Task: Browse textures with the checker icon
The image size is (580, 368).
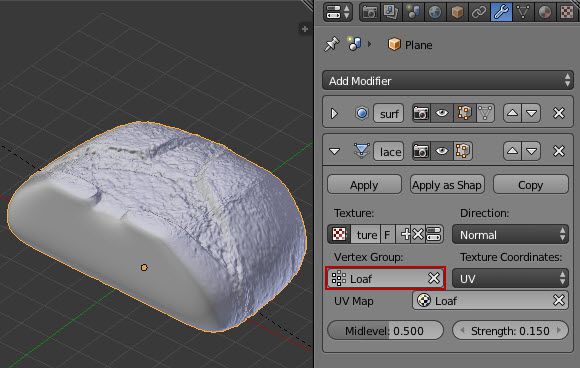Action: pos(339,234)
